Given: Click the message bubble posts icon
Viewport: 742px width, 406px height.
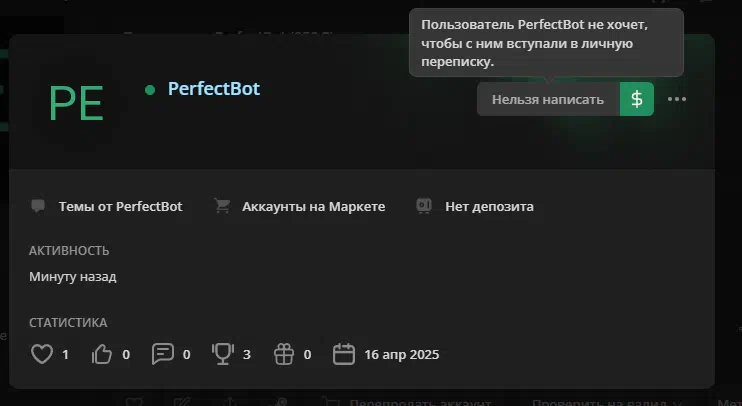Looking at the screenshot, I should pyautogui.click(x=163, y=354).
